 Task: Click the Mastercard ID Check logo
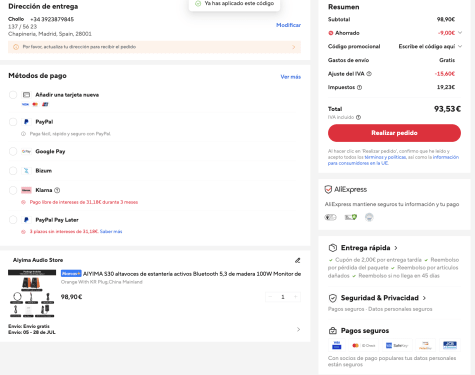(364, 345)
